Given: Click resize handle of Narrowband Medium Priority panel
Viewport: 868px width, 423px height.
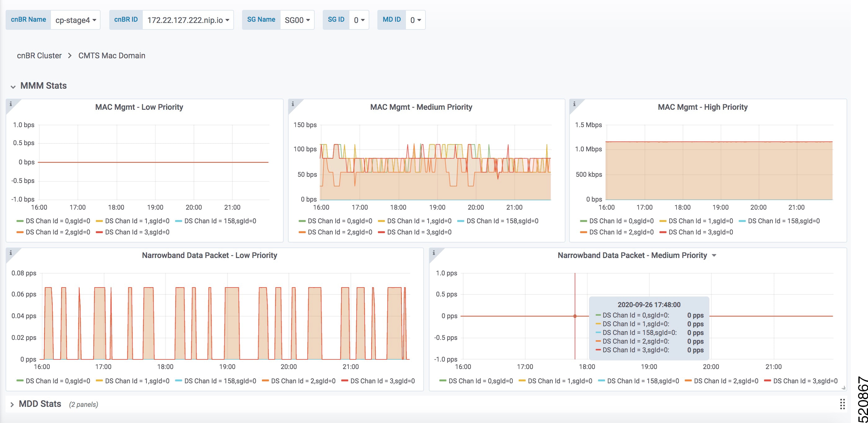Looking at the screenshot, I should tap(843, 388).
